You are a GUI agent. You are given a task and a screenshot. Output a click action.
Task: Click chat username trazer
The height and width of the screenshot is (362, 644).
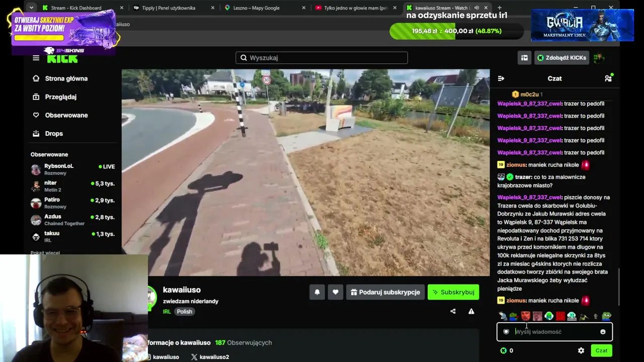(x=524, y=177)
